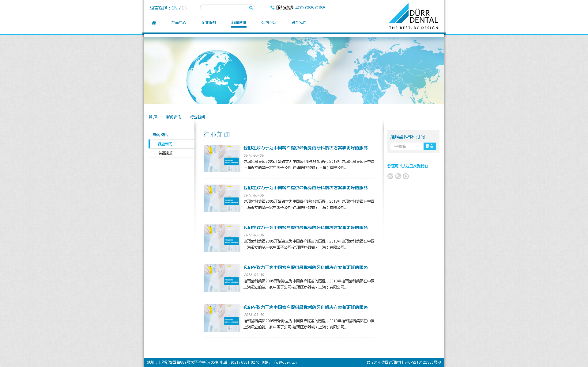This screenshot has width=588, height=367.
Task: Open 企业服务 navigation menu
Action: tap(209, 23)
